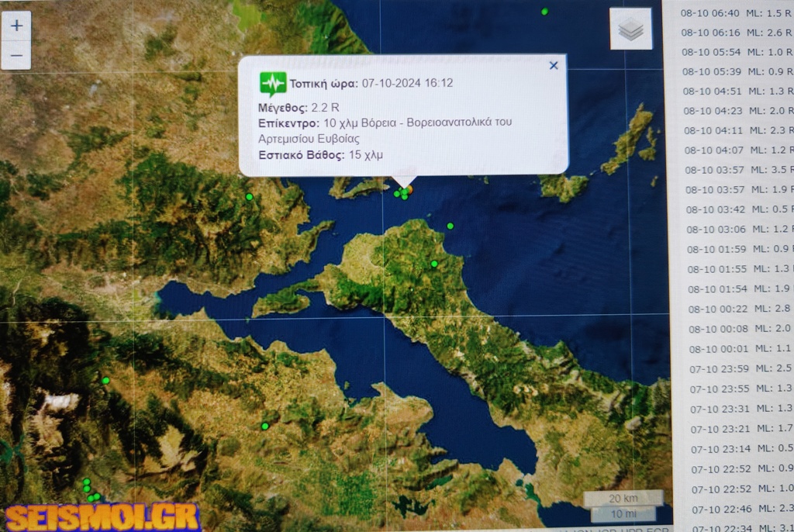Open the map layers selector

[x=630, y=29]
